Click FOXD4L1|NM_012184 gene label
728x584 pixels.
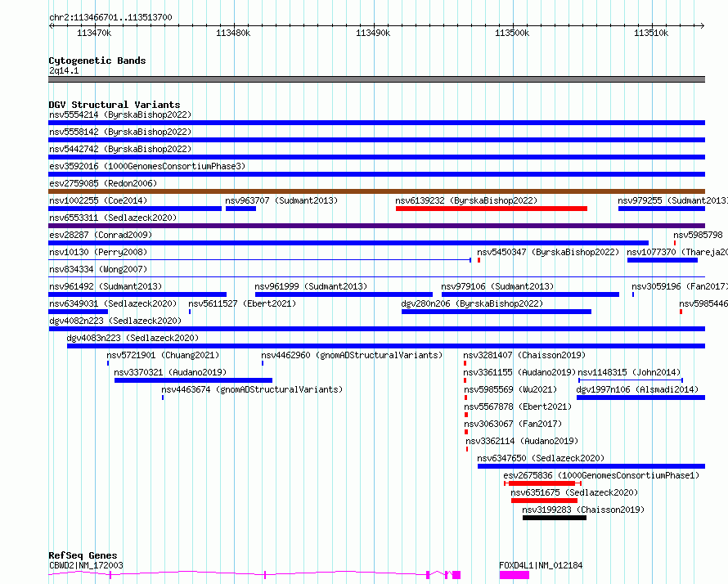pos(541,565)
